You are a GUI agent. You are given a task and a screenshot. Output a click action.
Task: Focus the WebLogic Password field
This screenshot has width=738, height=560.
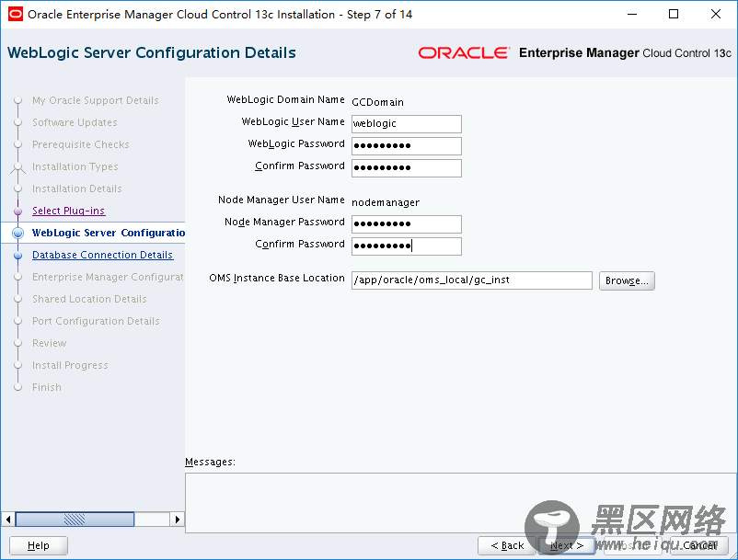[406, 146]
